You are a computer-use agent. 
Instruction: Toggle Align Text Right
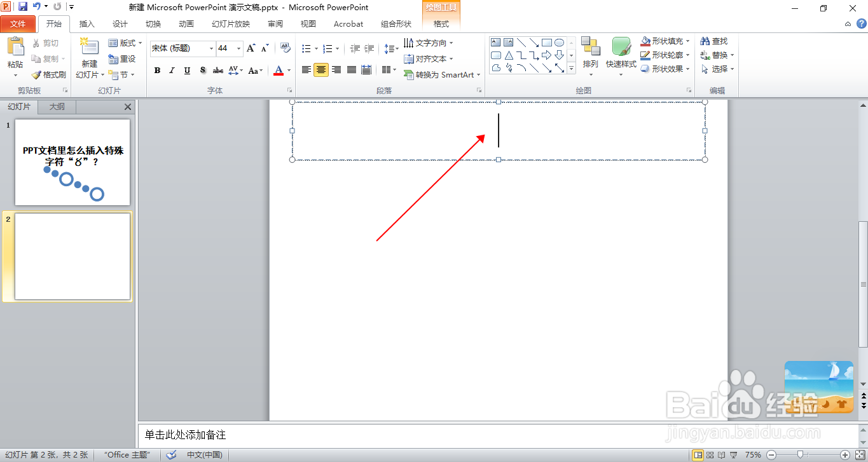[x=336, y=70]
